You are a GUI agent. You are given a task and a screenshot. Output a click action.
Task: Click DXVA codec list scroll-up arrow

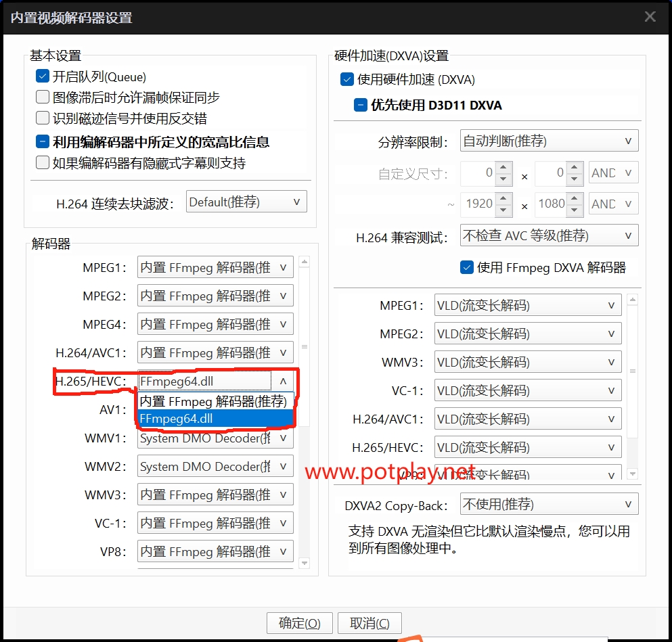pyautogui.click(x=633, y=300)
